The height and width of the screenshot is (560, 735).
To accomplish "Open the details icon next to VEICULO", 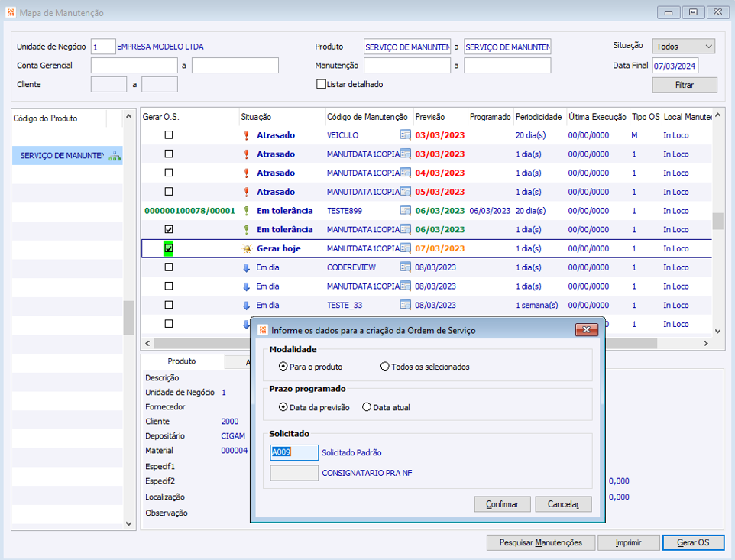I will click(406, 135).
